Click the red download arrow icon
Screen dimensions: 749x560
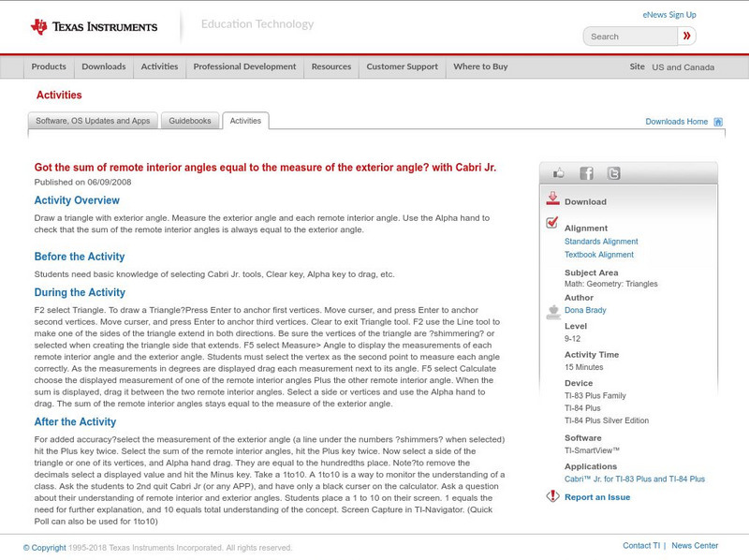pyautogui.click(x=552, y=199)
